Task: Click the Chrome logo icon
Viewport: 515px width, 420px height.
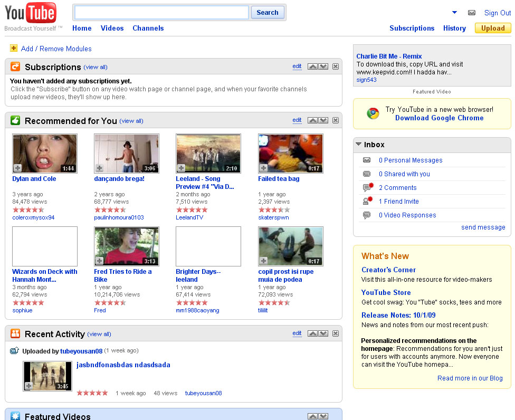Action: [373, 113]
